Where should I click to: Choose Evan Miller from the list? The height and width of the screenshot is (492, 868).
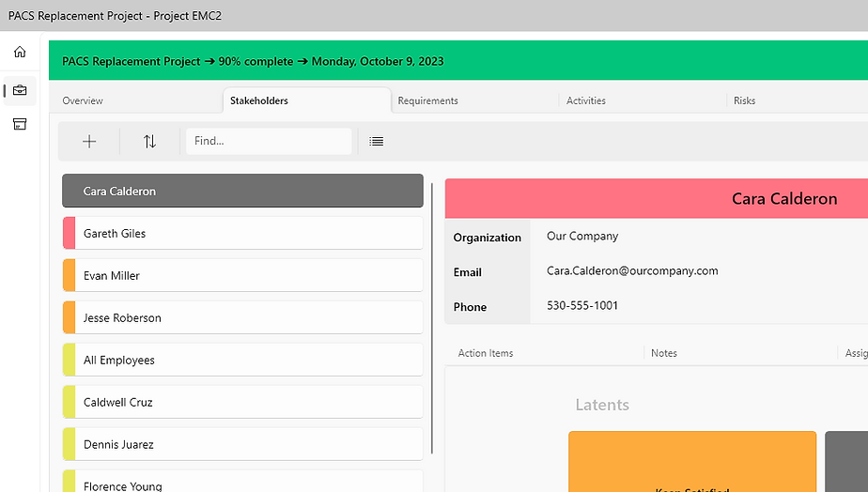242,275
